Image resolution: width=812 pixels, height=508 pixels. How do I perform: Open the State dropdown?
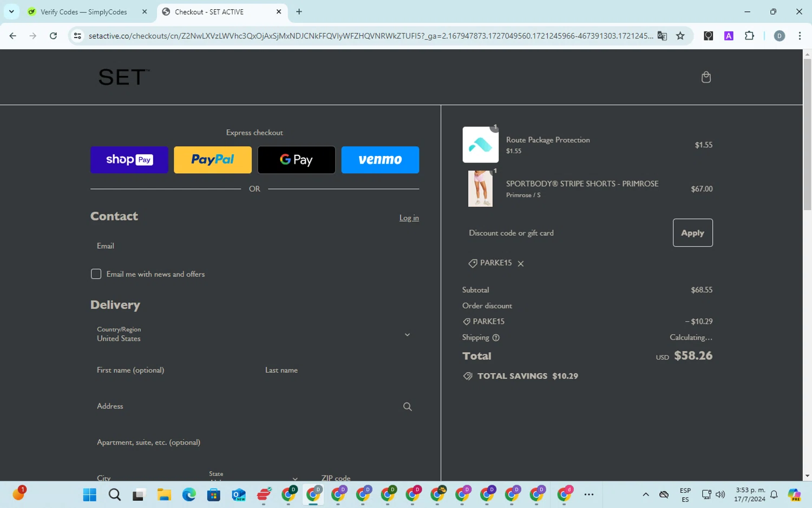click(x=253, y=476)
